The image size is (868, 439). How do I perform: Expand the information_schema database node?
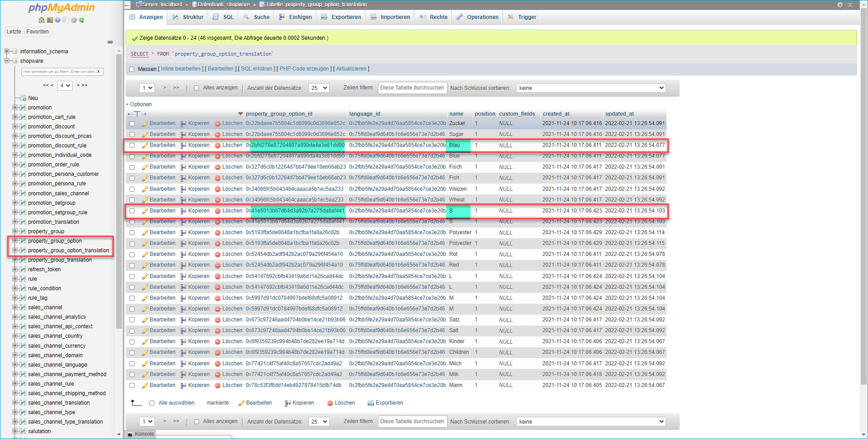pyautogui.click(x=7, y=51)
